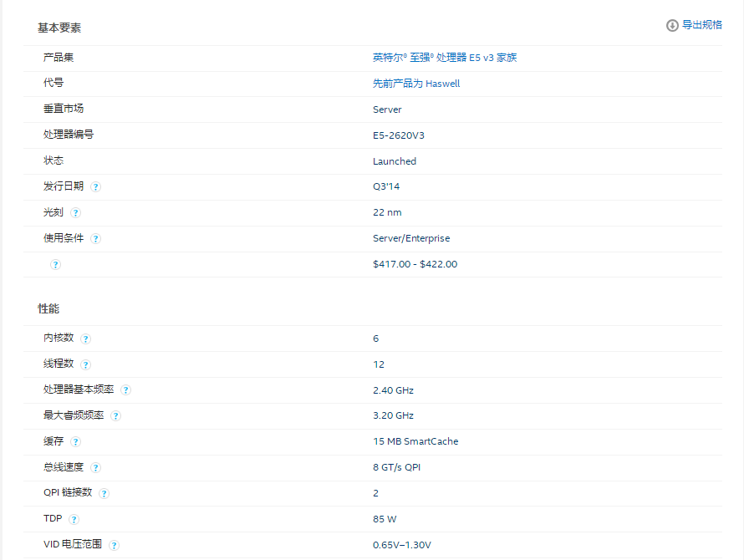Show help for TDP
744x560 pixels.
coord(74,519)
